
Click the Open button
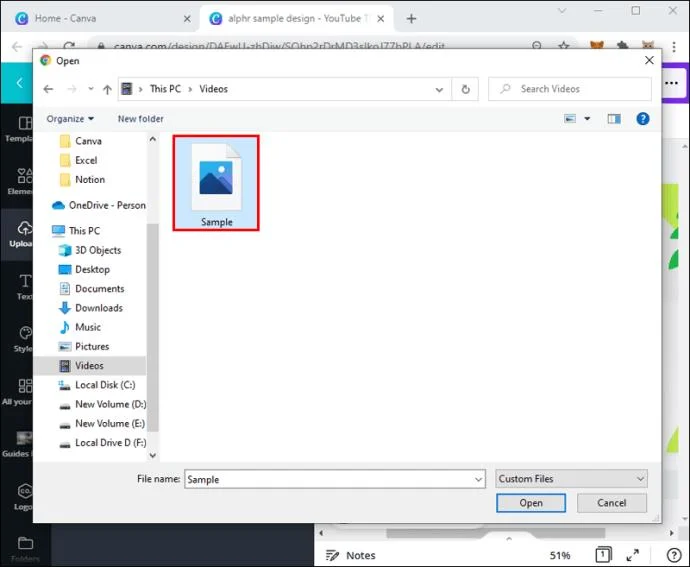pyautogui.click(x=531, y=503)
